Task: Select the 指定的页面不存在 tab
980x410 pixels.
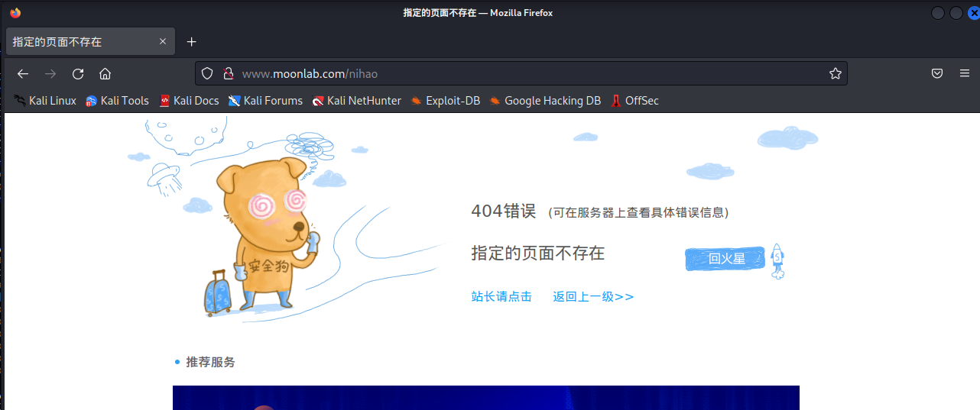Action: (x=90, y=41)
